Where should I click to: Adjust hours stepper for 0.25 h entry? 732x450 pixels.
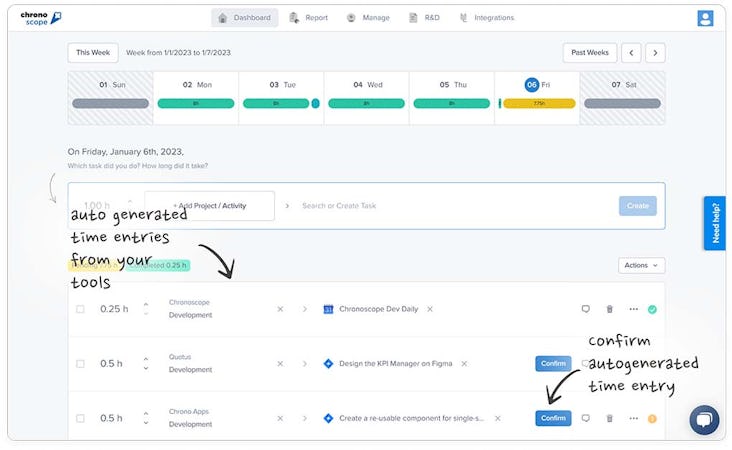pos(146,309)
